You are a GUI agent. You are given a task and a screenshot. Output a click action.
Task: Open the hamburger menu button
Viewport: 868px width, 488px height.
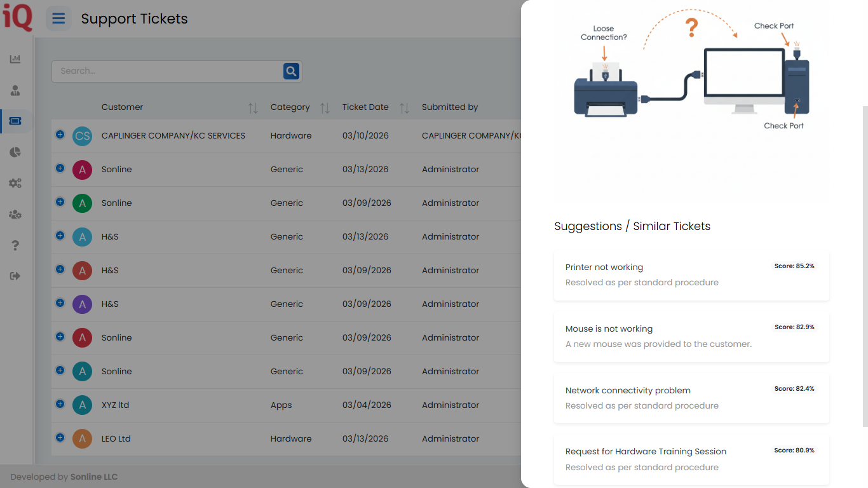click(x=58, y=18)
